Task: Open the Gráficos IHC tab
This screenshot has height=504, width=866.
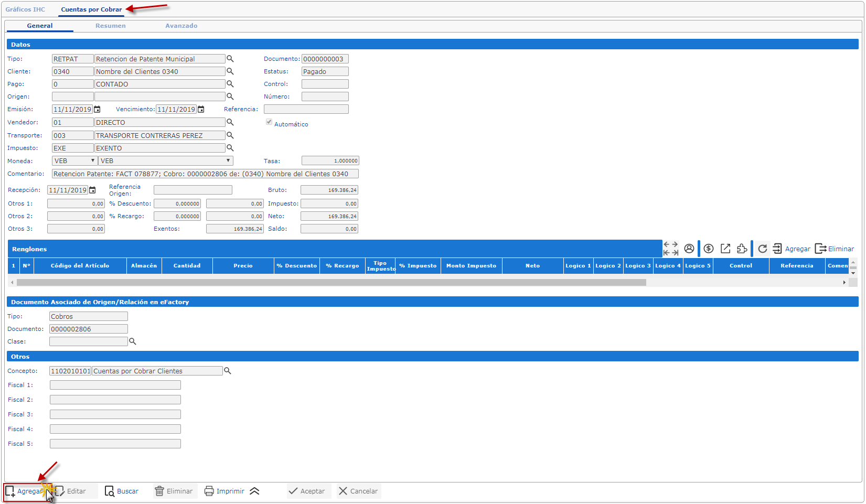Action: pyautogui.click(x=25, y=9)
